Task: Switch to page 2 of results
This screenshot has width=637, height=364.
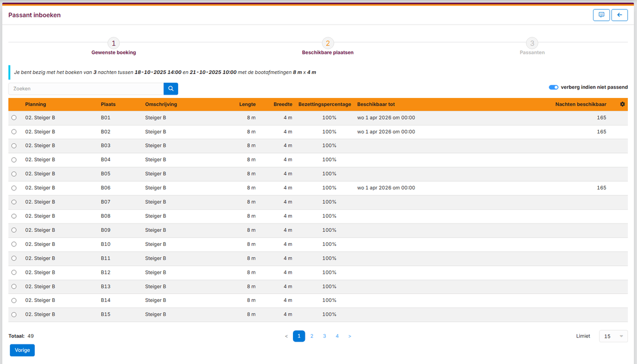Action: (312, 336)
